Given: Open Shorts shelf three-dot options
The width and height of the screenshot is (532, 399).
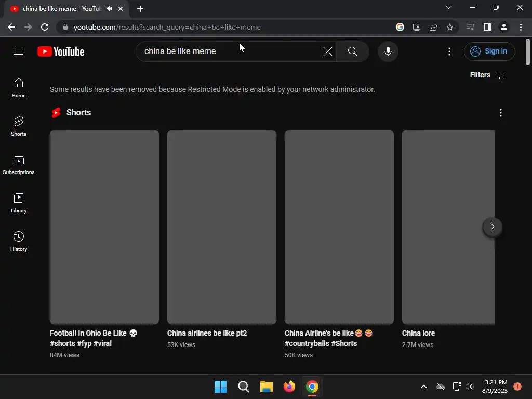Looking at the screenshot, I should 500,113.
